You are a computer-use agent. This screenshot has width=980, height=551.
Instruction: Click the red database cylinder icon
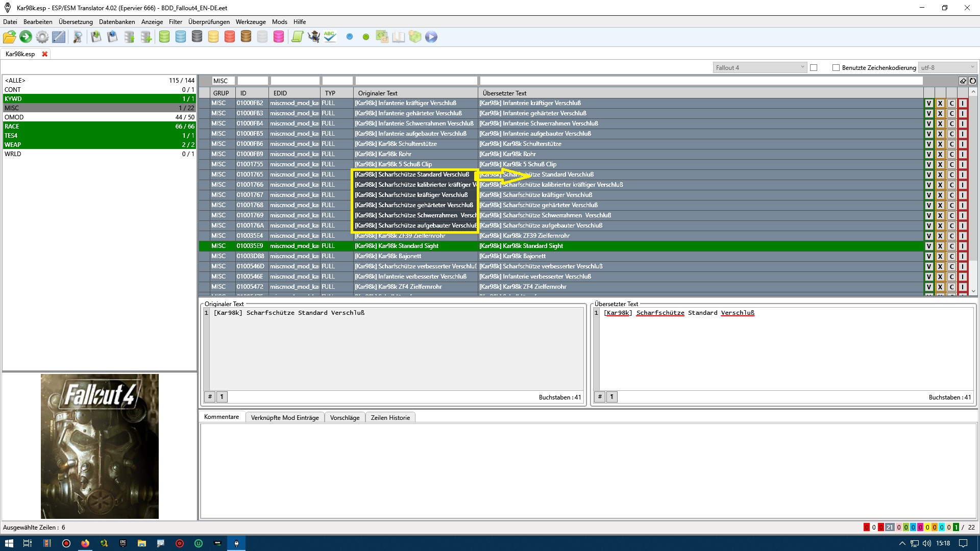pos(230,37)
